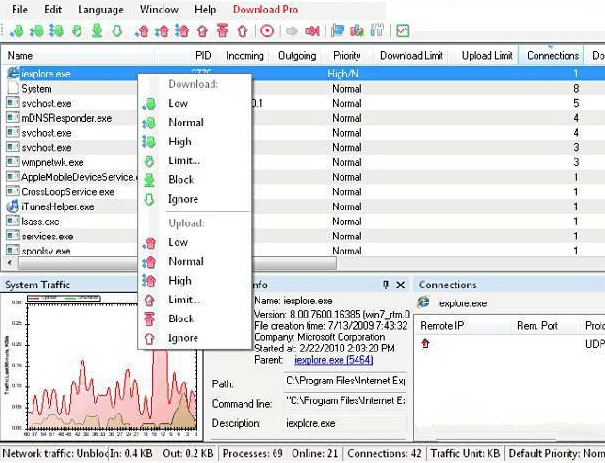Sort by the Incoming column header
Screen dimensions: 605x463
click(x=245, y=56)
